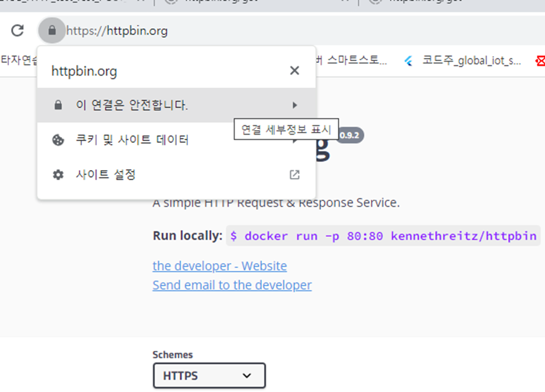Open '쿠키 및 사이트 데이터' menu entry

[x=176, y=140]
